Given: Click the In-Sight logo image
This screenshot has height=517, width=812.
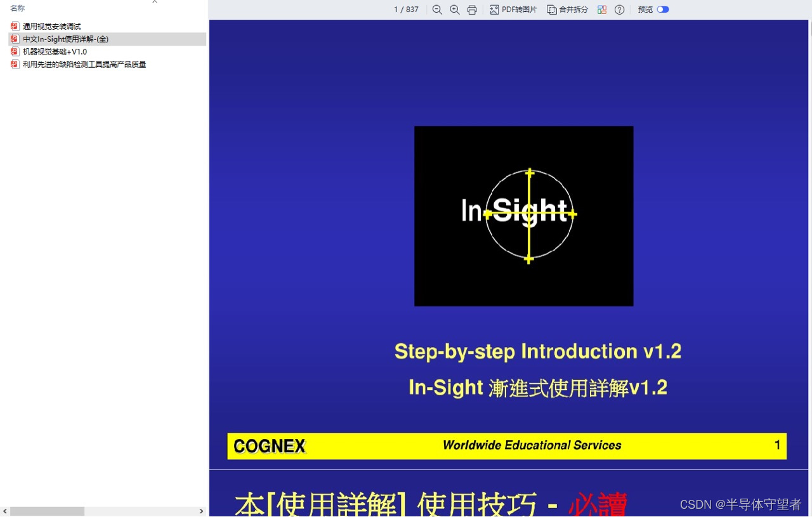Looking at the screenshot, I should [x=524, y=216].
